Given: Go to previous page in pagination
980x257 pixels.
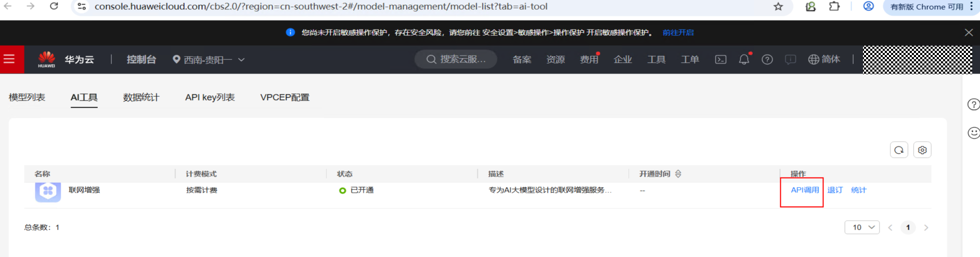Looking at the screenshot, I should 890,227.
